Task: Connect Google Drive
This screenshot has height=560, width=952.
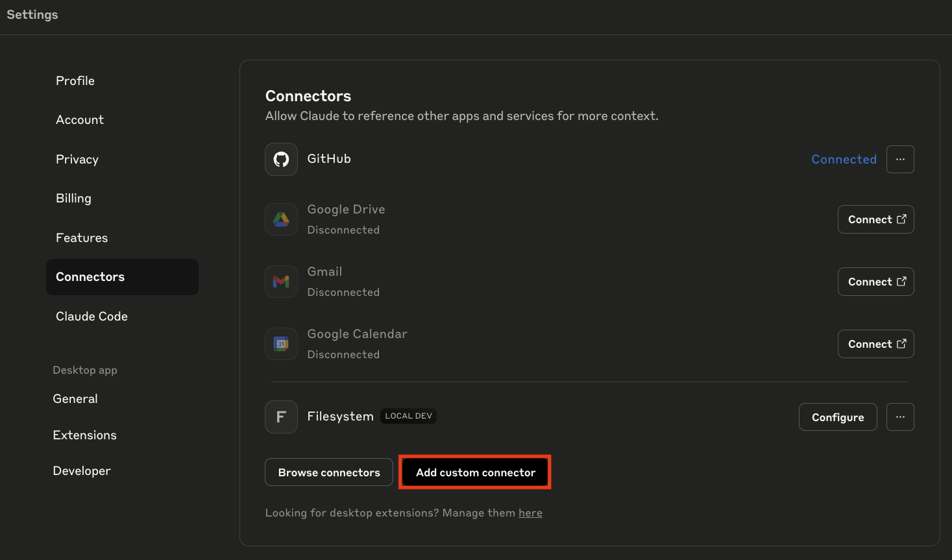Action: 875,219
